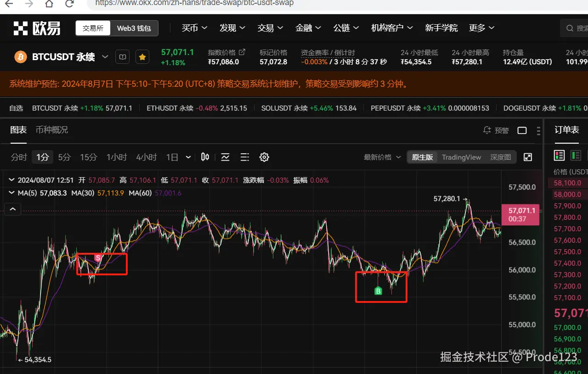Image resolution: width=588 pixels, height=374 pixels.
Task: Select ETHUSDT 永续 in watchlist ticker
Action: pyautogui.click(x=197, y=108)
